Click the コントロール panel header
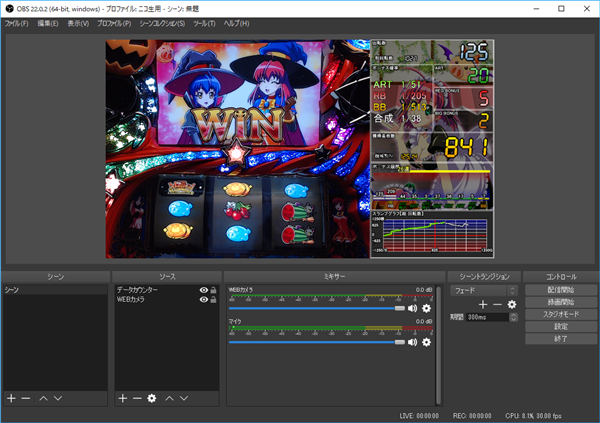The height and width of the screenshot is (423, 600). click(561, 276)
